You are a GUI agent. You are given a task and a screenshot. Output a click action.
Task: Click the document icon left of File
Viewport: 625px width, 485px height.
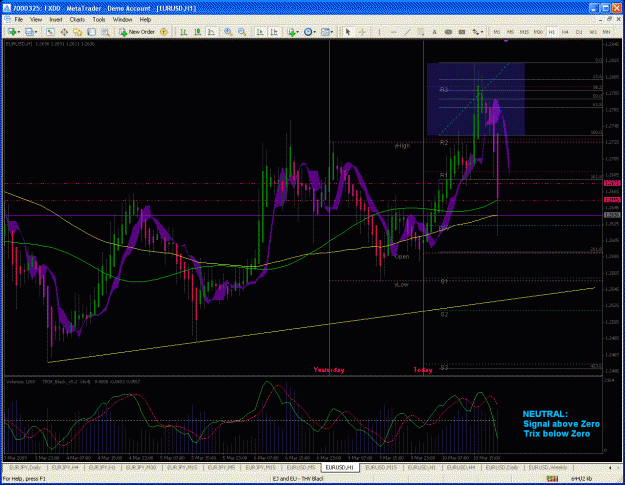tap(7, 19)
